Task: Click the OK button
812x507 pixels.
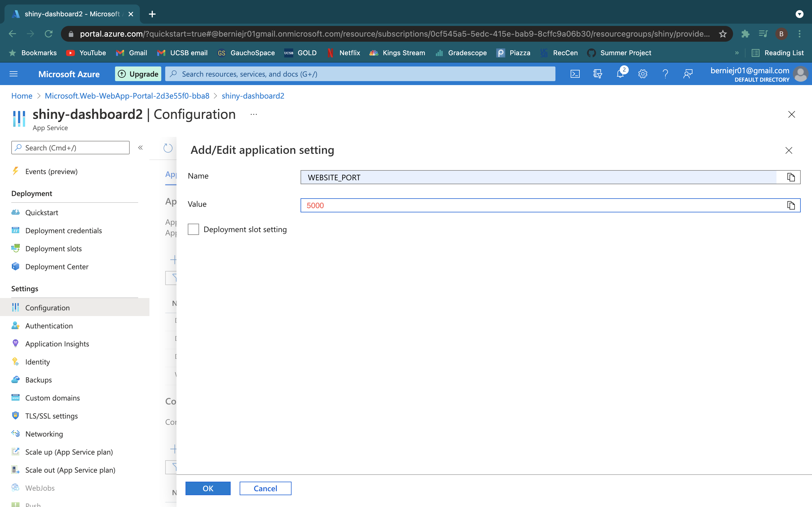Action: (208, 488)
